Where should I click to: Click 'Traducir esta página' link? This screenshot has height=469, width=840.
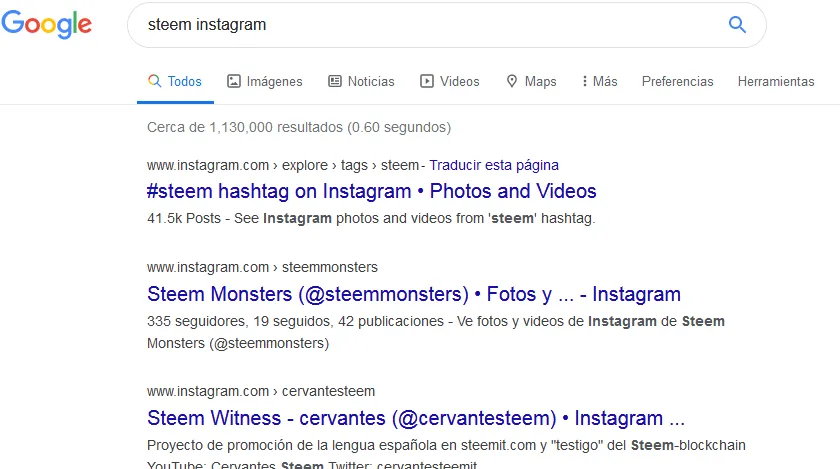[494, 165]
